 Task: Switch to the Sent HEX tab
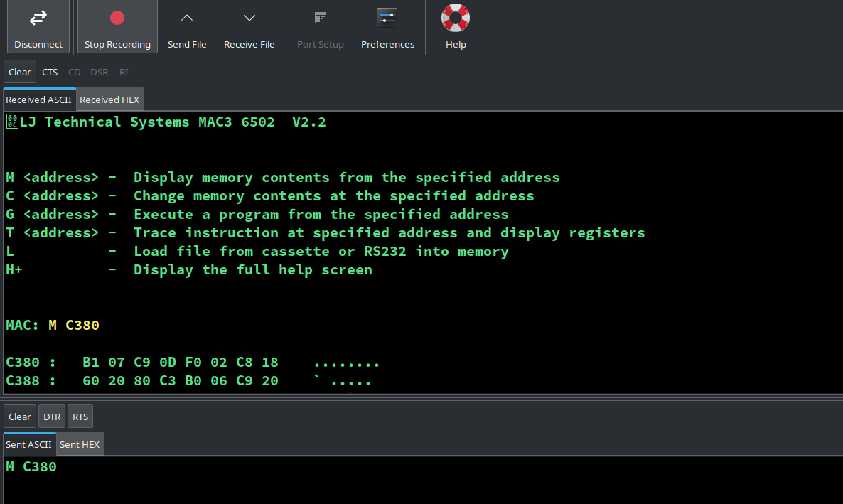pos(80,444)
